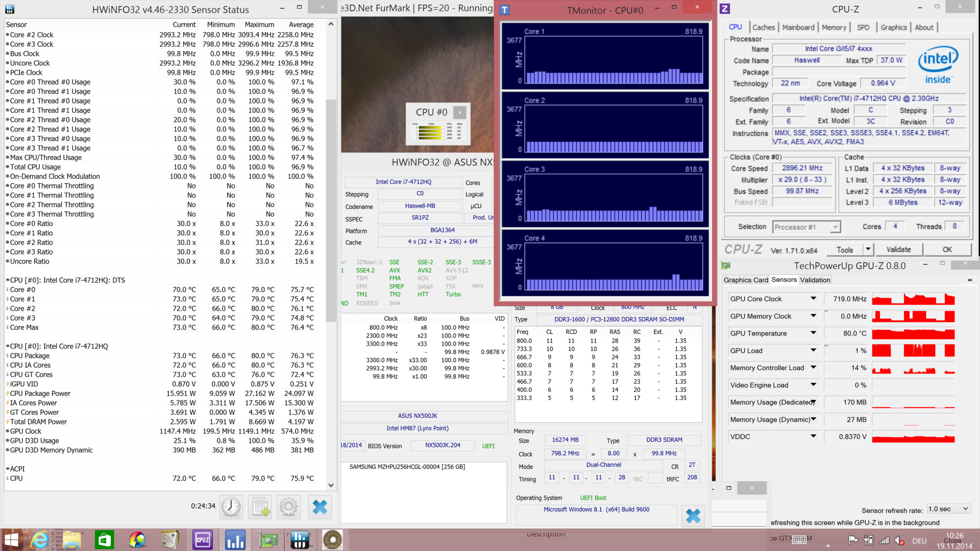This screenshot has width=980, height=551.
Task: Click the CPU #0 usage bar thumbnail
Action: (x=437, y=131)
